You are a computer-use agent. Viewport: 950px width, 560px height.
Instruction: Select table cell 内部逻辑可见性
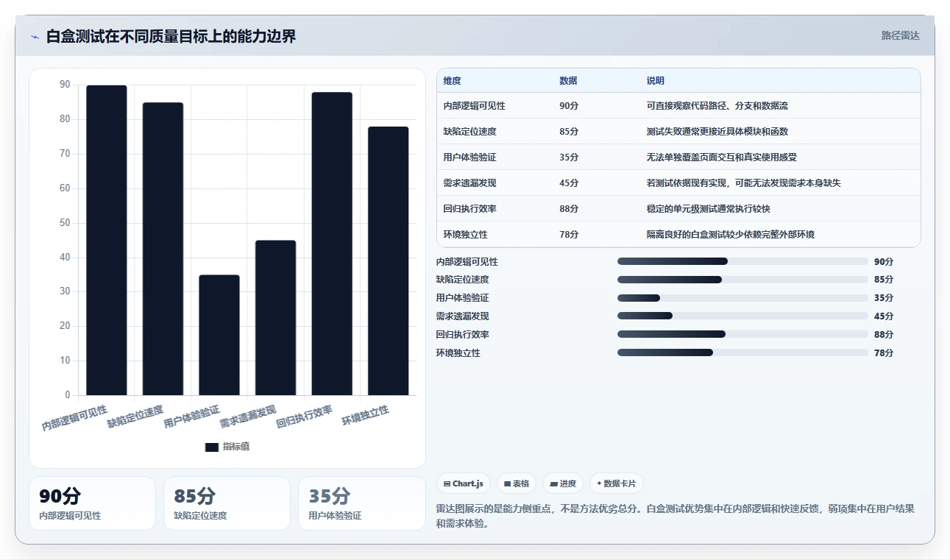point(475,106)
